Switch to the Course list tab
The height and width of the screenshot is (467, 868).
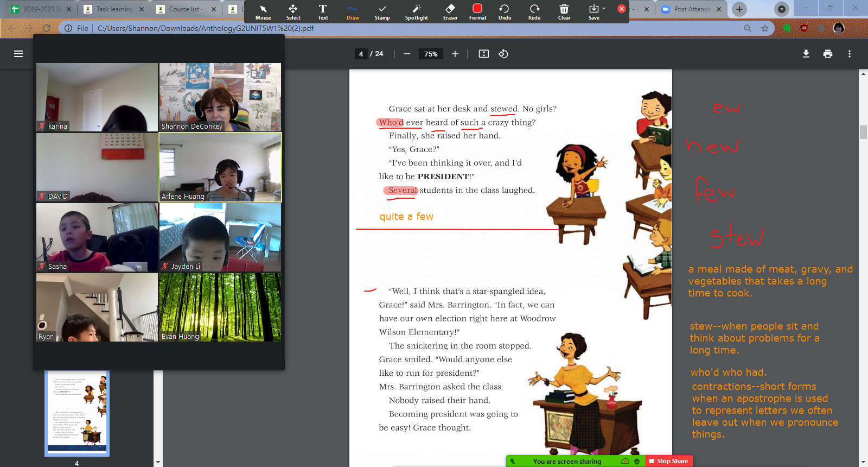186,9
